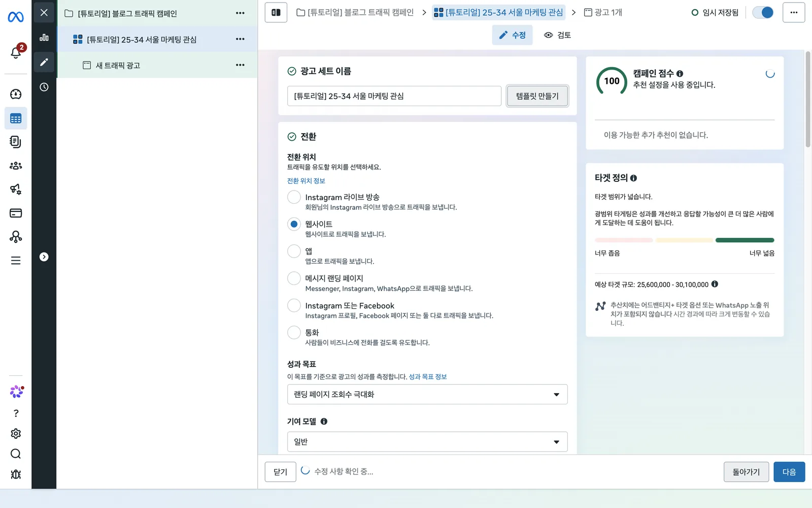Open 광고 1개 breadcrumb
Image resolution: width=812 pixels, height=508 pixels.
click(603, 12)
